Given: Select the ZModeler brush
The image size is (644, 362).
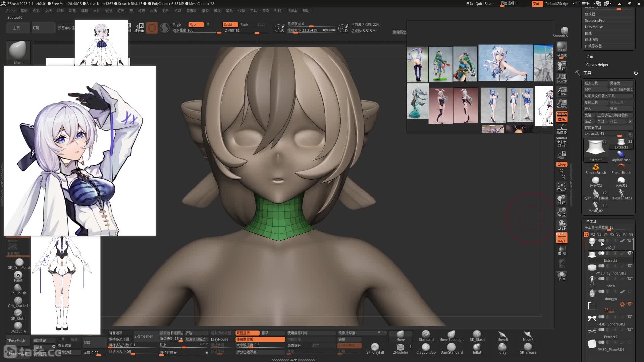Looking at the screenshot, I should [400, 349].
